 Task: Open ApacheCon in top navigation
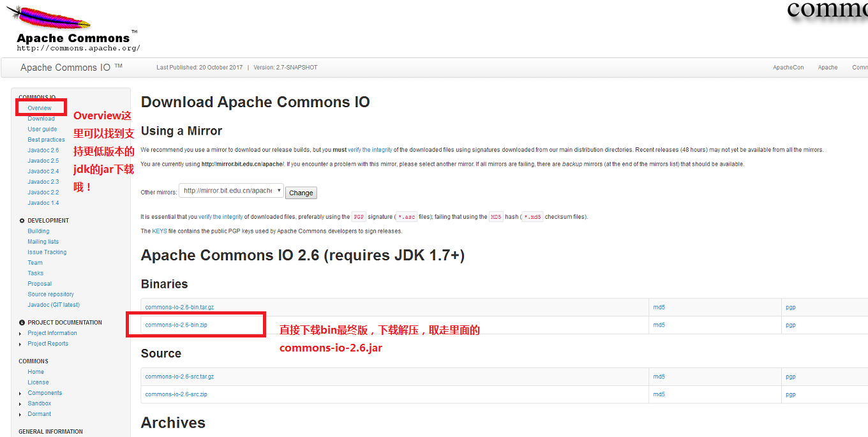[788, 68]
